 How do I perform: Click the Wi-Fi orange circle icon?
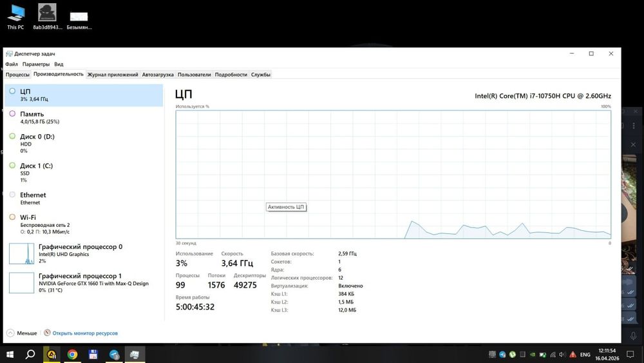[12, 217]
